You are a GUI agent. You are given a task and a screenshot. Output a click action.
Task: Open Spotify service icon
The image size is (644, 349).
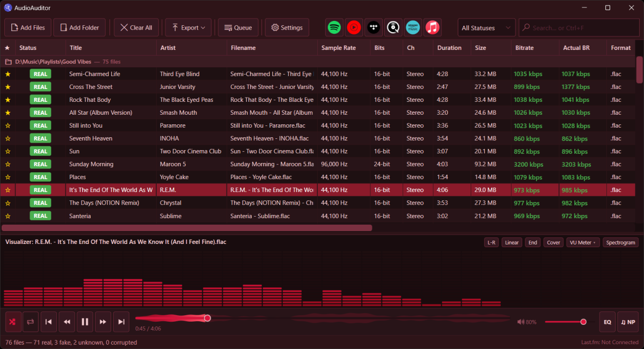tap(334, 27)
